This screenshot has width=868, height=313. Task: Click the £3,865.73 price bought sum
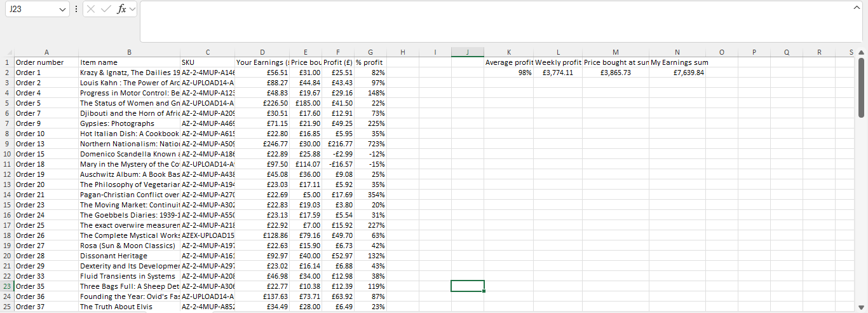616,73
